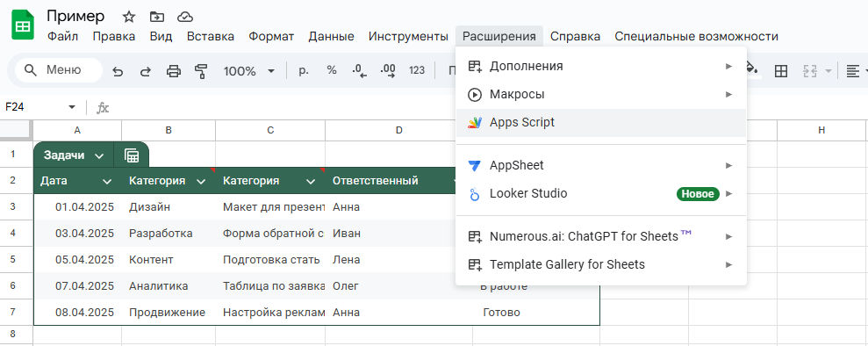Select cell Продвижение
868x346 pixels.
coord(169,313)
